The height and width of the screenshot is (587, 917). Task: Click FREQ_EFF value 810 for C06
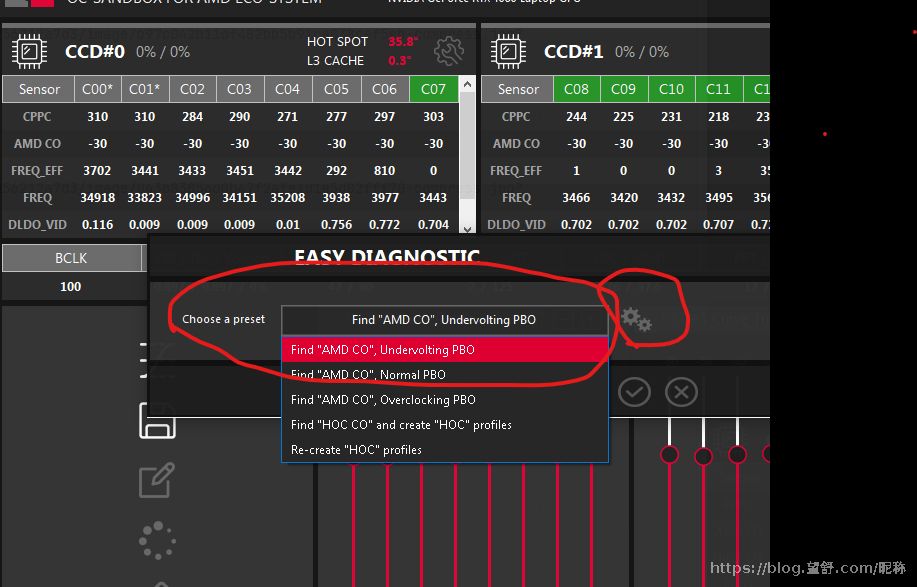(384, 171)
